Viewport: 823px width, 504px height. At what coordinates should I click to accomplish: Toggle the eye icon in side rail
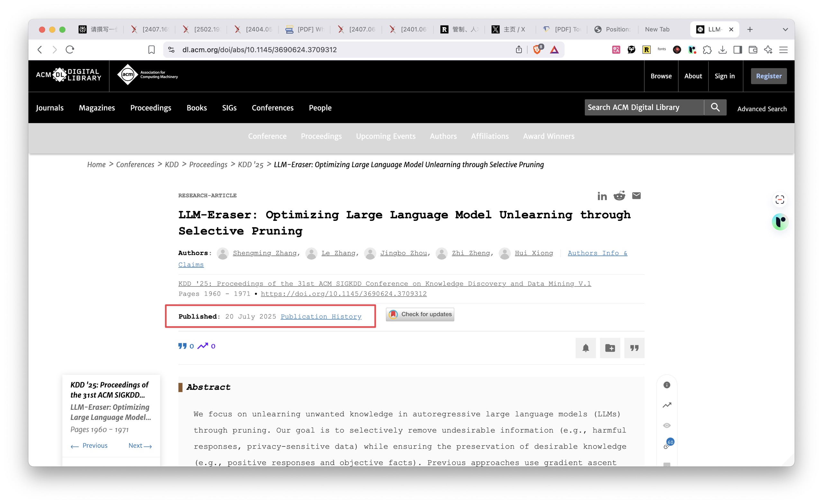tap(667, 426)
